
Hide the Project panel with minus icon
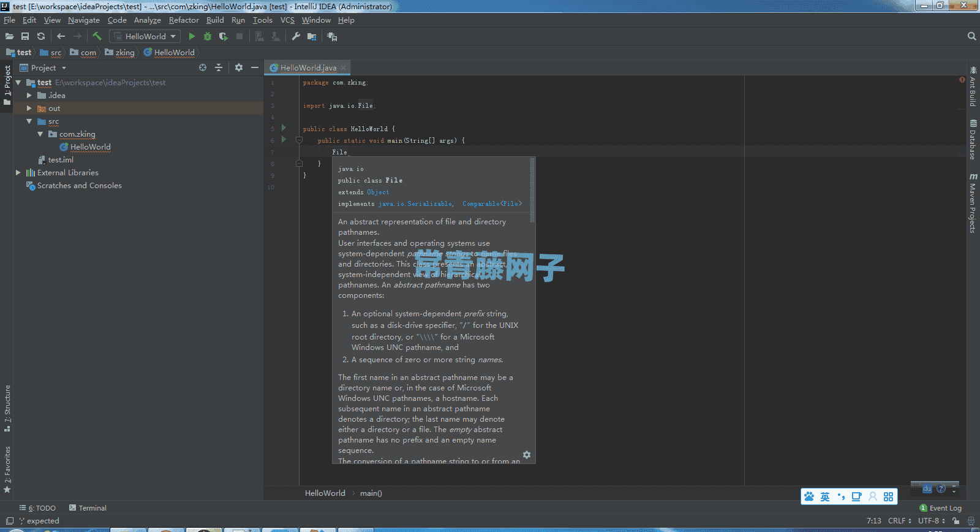pos(255,67)
